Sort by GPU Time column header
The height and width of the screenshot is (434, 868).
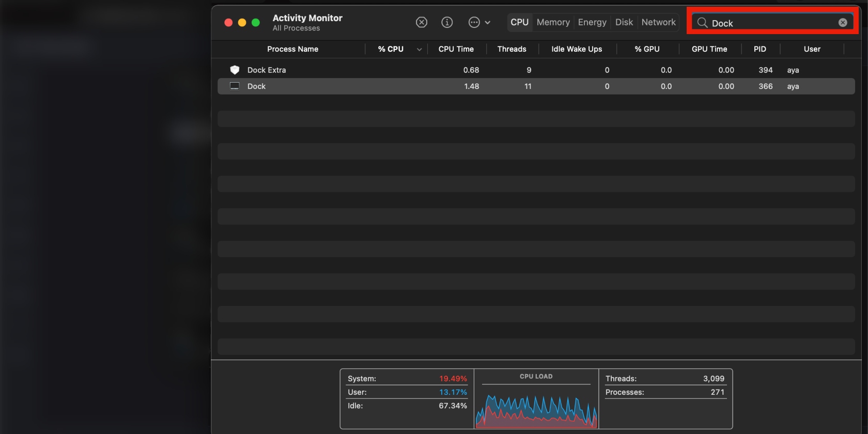pos(709,49)
